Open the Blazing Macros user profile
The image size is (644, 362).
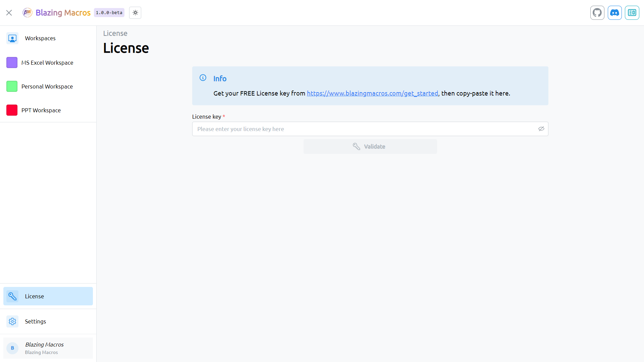pos(48,348)
